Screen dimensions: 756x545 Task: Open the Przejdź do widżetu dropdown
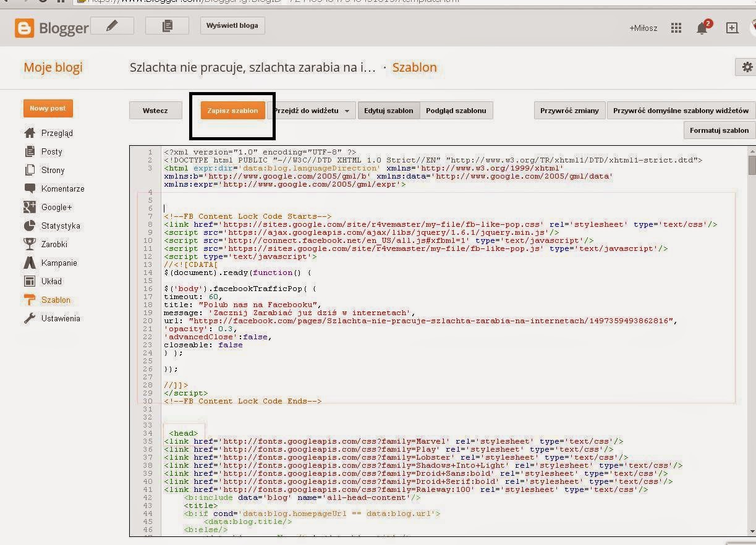click(313, 111)
